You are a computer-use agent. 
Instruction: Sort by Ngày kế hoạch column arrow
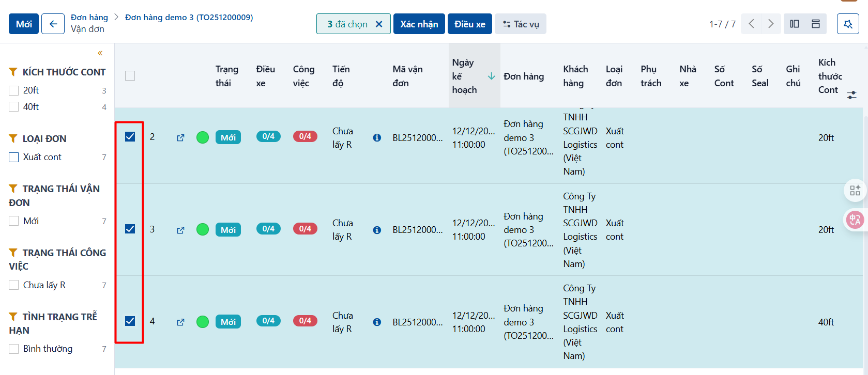tap(492, 76)
